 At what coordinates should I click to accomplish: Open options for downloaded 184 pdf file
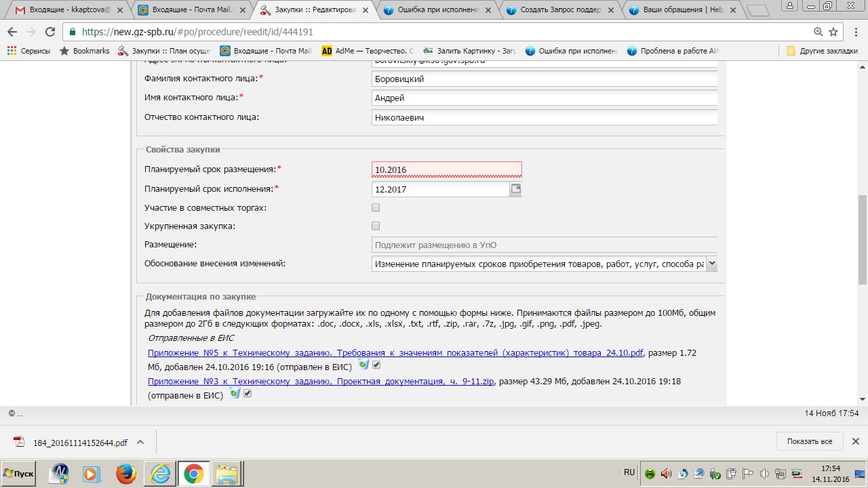tap(140, 443)
